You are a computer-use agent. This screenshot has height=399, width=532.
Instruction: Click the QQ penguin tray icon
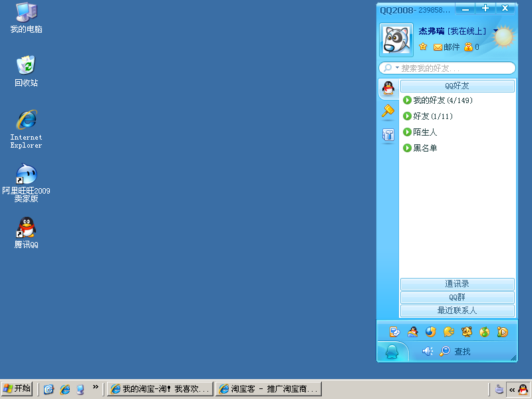click(x=523, y=389)
